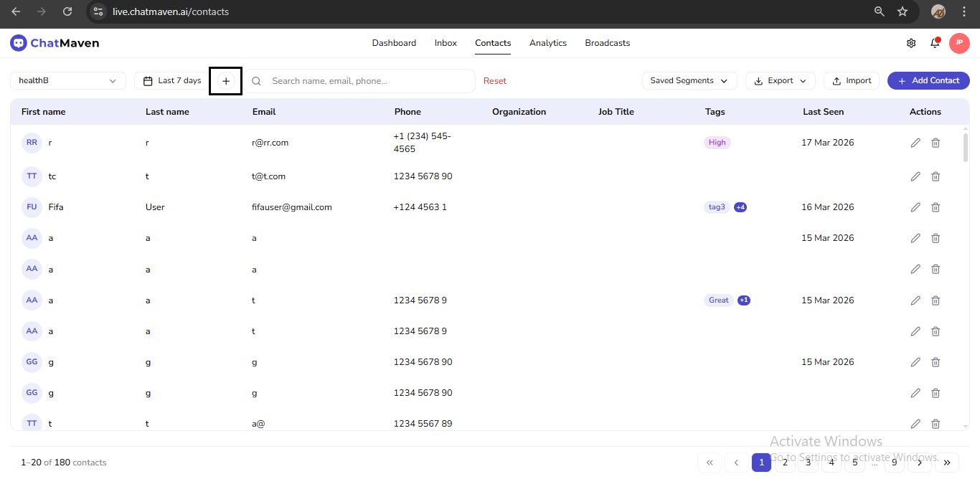Click the Reset filters link
The image size is (980, 479).
pyautogui.click(x=494, y=80)
